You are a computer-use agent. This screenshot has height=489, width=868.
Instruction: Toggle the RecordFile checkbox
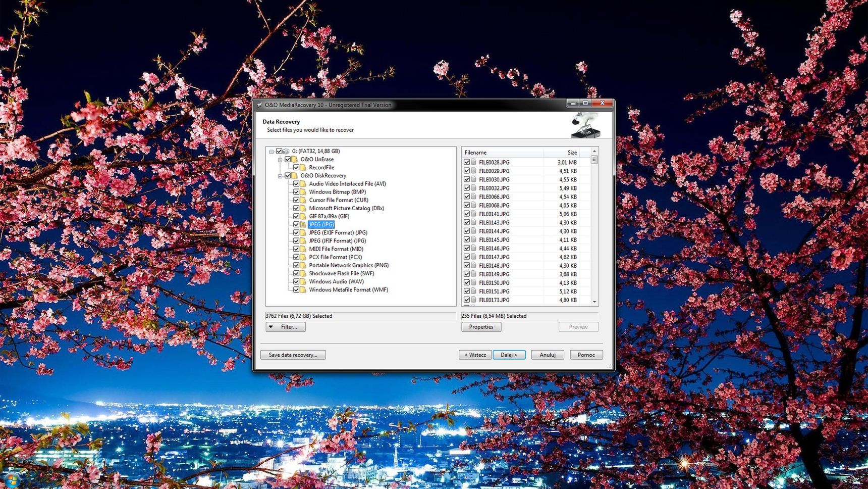pyautogui.click(x=296, y=167)
